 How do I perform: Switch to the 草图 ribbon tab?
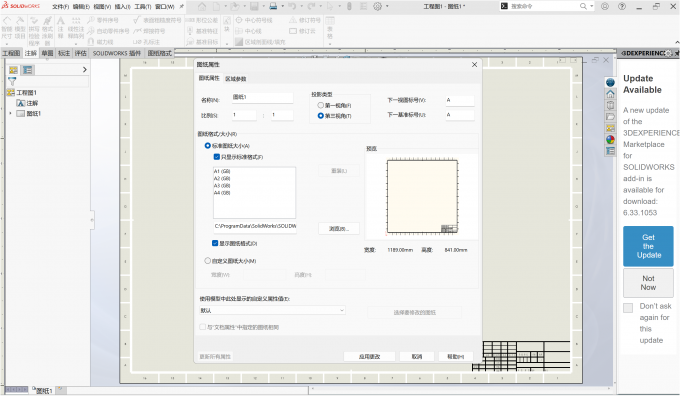(47, 53)
